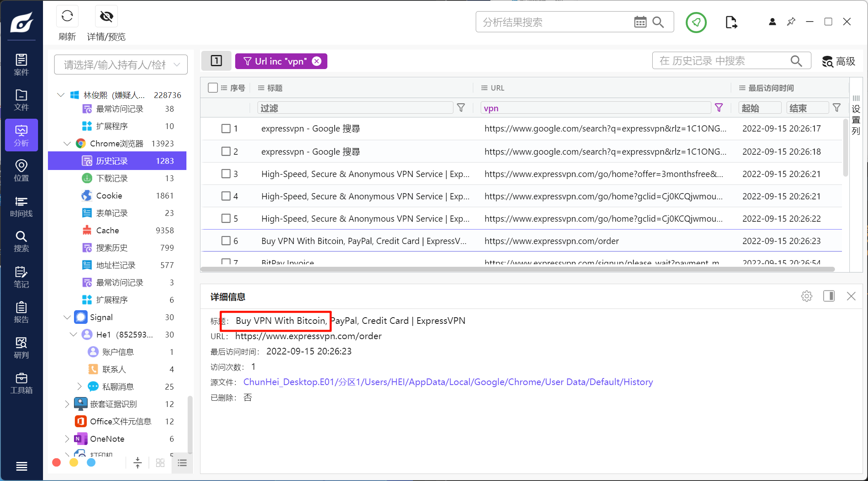Toggle the select-all checkbox in header
This screenshot has height=481, width=868.
pos(213,88)
